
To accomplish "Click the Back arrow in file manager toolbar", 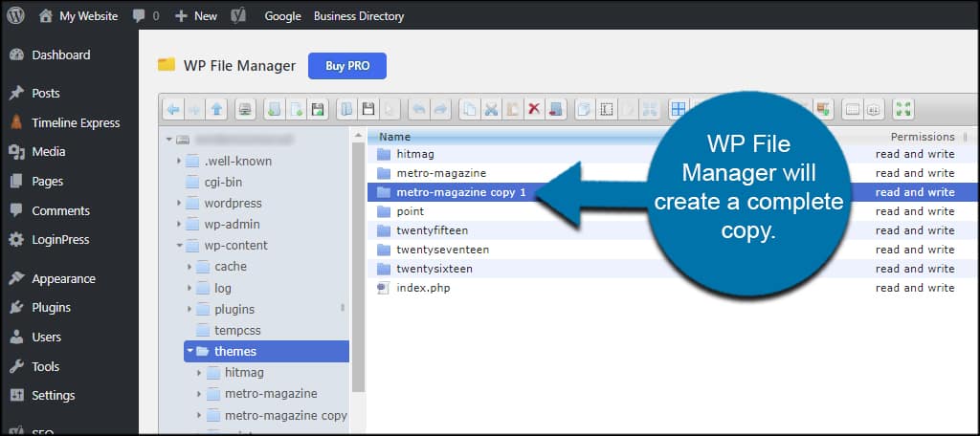I will pyautogui.click(x=173, y=109).
